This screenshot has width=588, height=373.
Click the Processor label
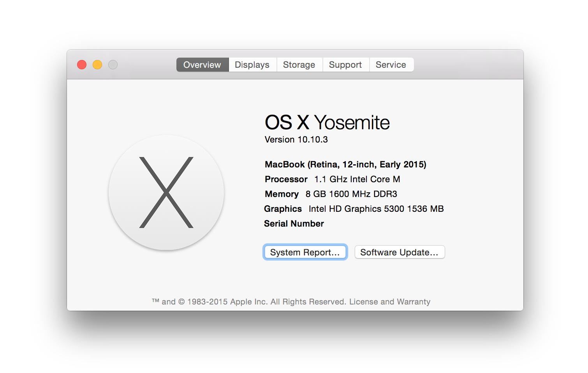tap(286, 179)
